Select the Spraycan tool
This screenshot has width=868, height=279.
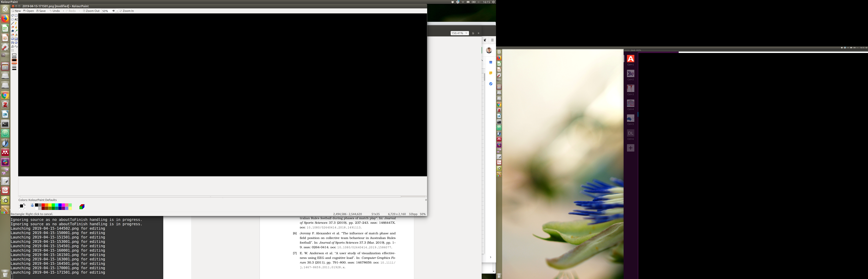click(16, 35)
